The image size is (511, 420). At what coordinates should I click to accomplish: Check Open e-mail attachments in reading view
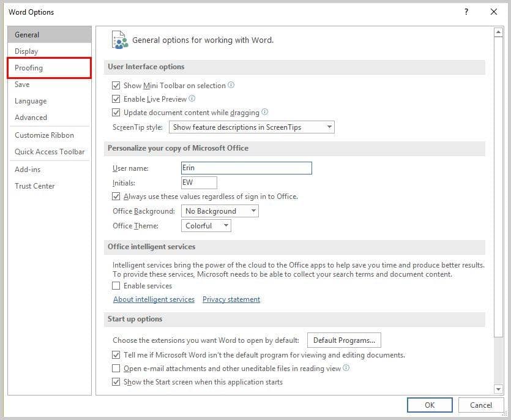[116, 369]
